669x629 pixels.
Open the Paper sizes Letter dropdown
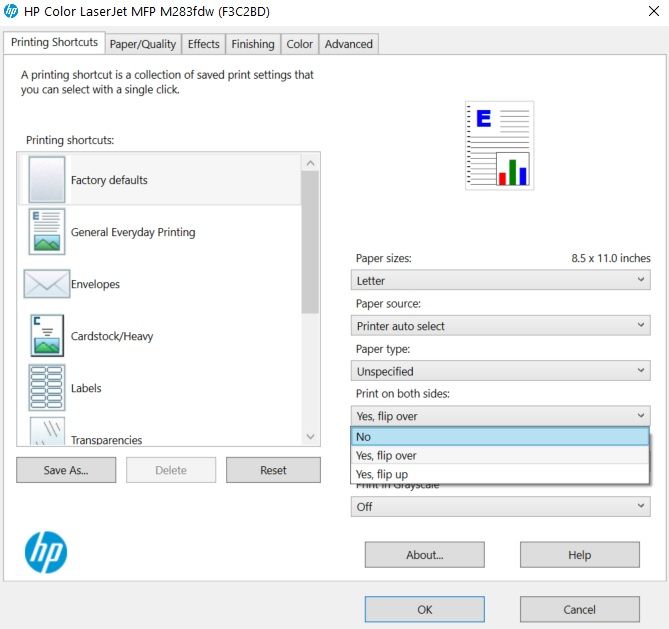pyautogui.click(x=500, y=281)
